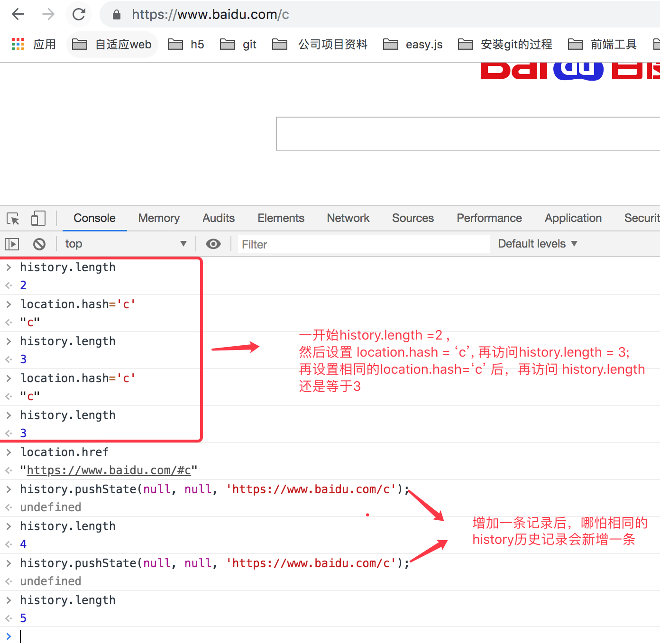Click the Application tab

pyautogui.click(x=573, y=218)
